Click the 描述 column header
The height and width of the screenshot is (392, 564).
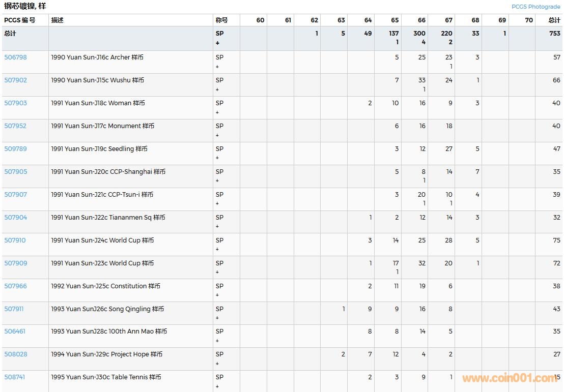[57, 20]
